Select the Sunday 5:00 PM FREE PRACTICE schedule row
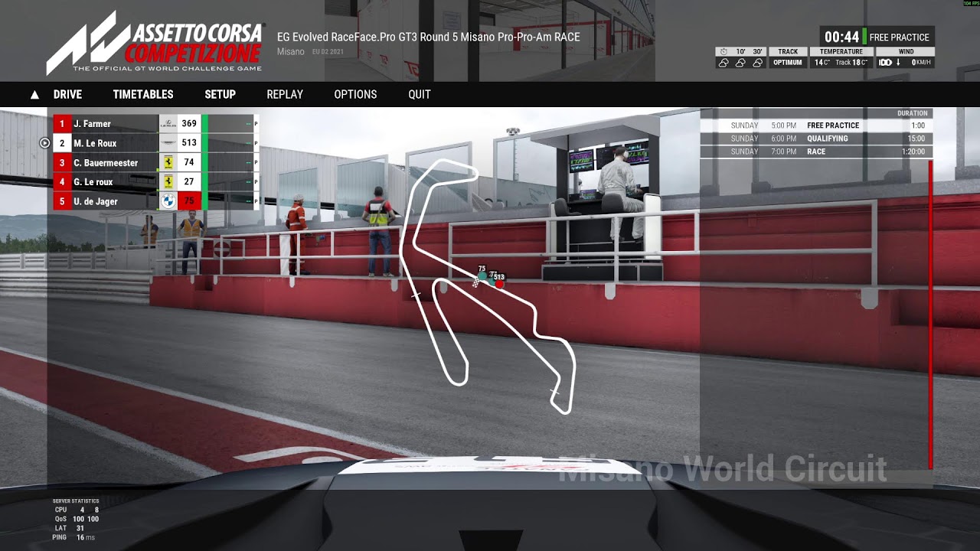This screenshot has height=551, width=980. (815, 126)
